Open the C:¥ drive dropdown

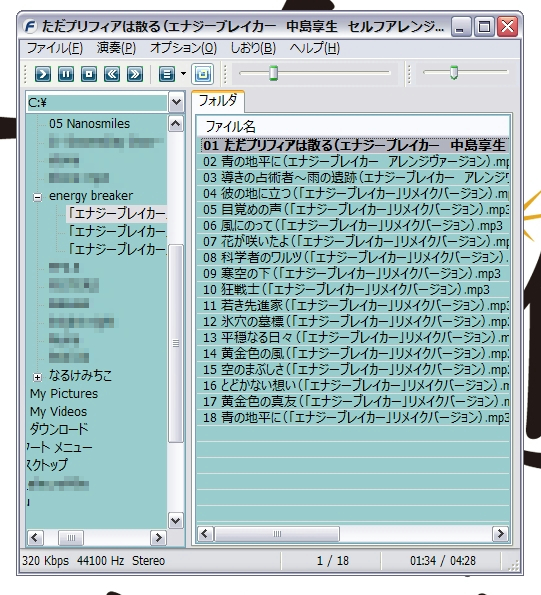tap(176, 102)
